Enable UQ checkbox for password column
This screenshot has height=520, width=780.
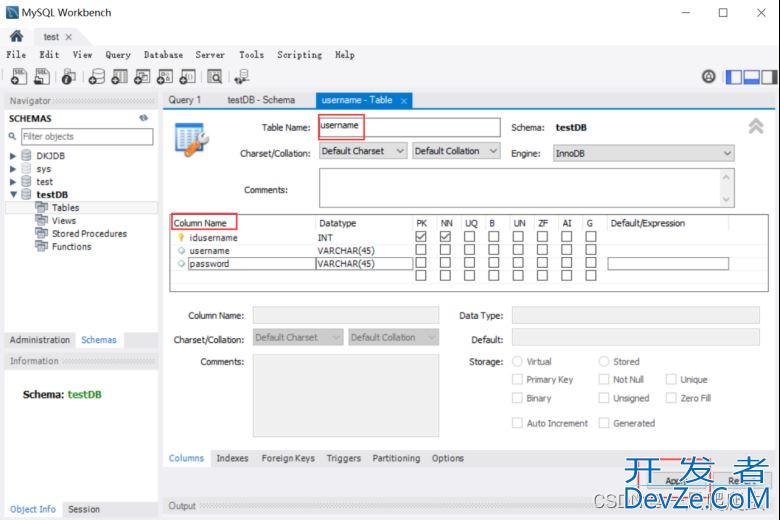(469, 263)
